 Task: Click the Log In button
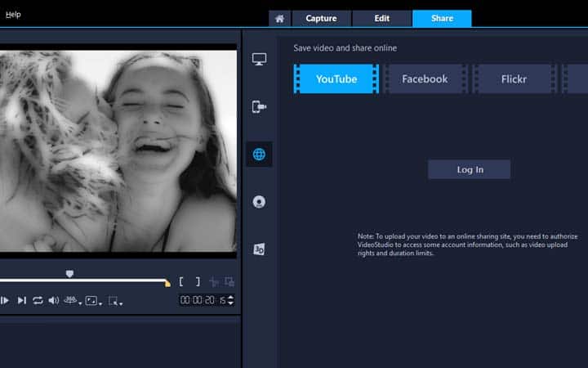coord(469,169)
